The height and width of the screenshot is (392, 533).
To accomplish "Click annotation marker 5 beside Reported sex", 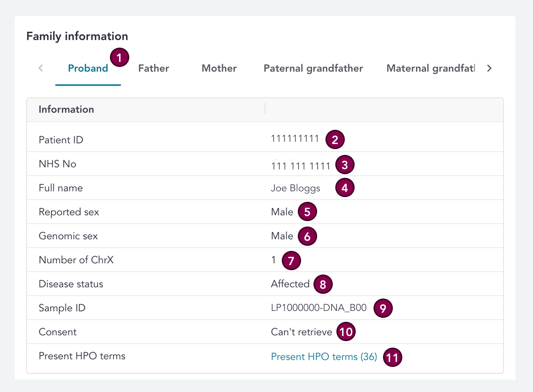I will pyautogui.click(x=307, y=211).
